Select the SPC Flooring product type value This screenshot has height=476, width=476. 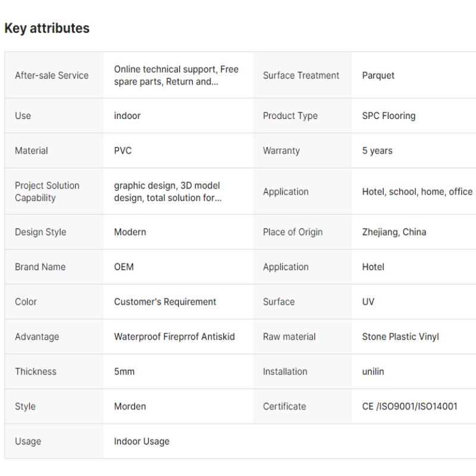click(389, 115)
